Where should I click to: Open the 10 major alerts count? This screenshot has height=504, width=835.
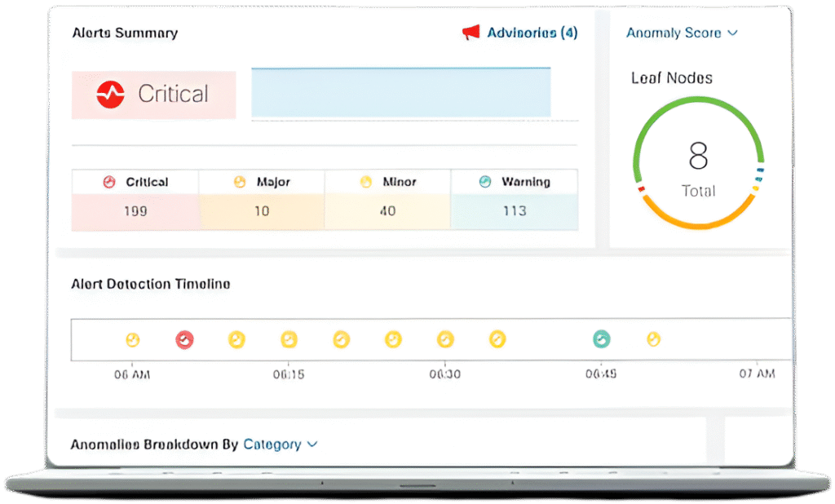(262, 211)
